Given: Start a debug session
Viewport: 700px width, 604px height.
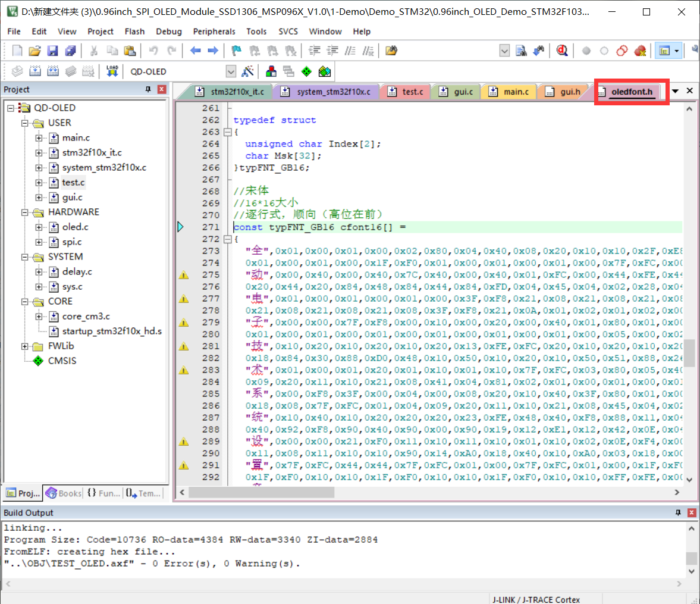Looking at the screenshot, I should [x=561, y=51].
